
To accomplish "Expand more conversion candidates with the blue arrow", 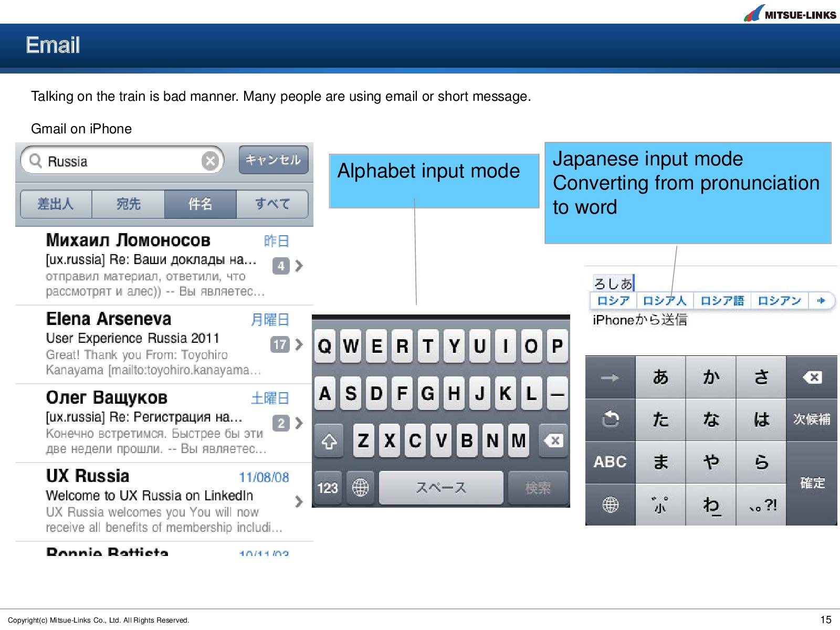I will coord(821,301).
